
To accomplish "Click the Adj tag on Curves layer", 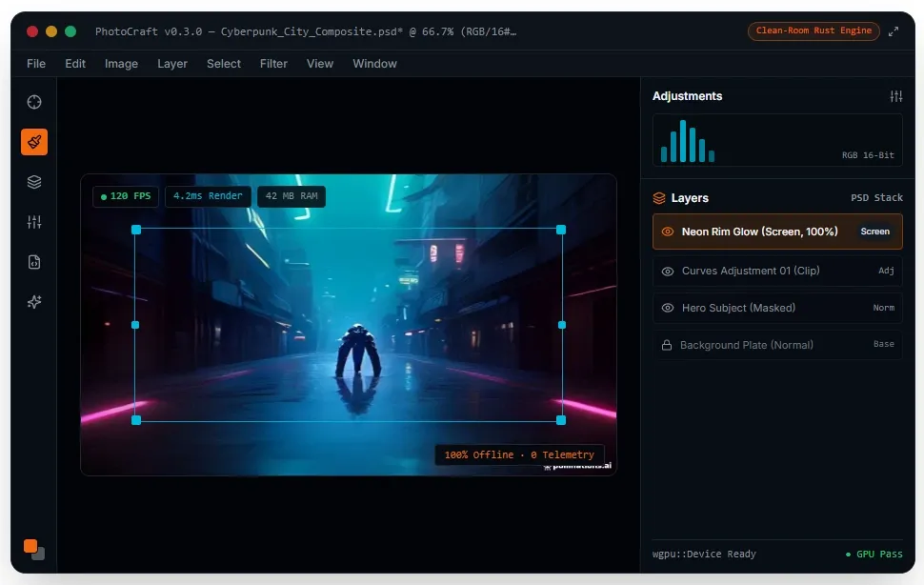I will point(886,271).
